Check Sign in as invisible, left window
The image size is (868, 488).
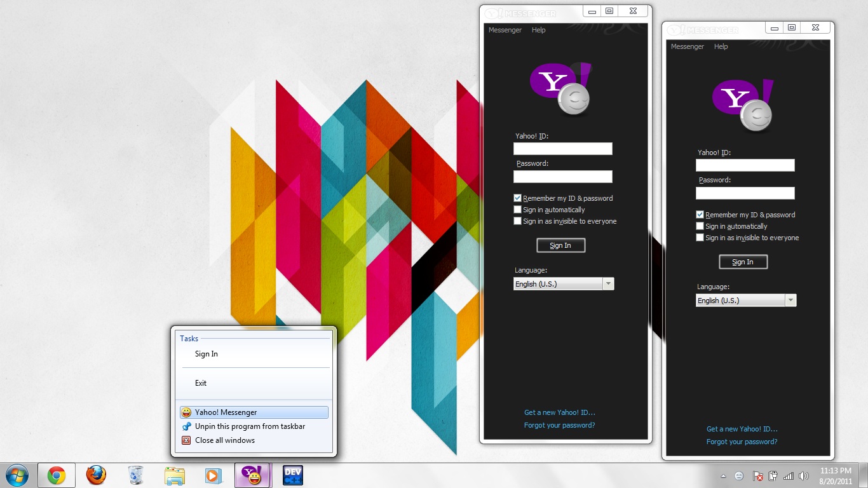(x=517, y=221)
